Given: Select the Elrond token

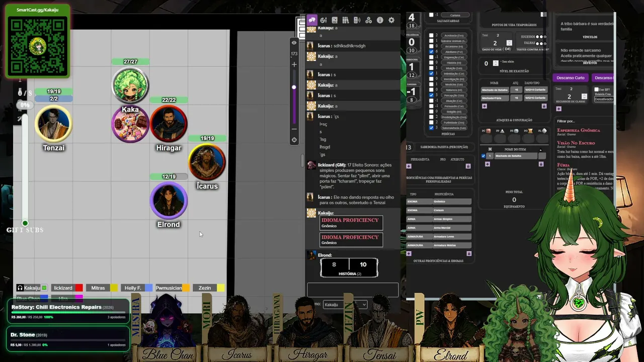Looking at the screenshot, I should tap(169, 200).
